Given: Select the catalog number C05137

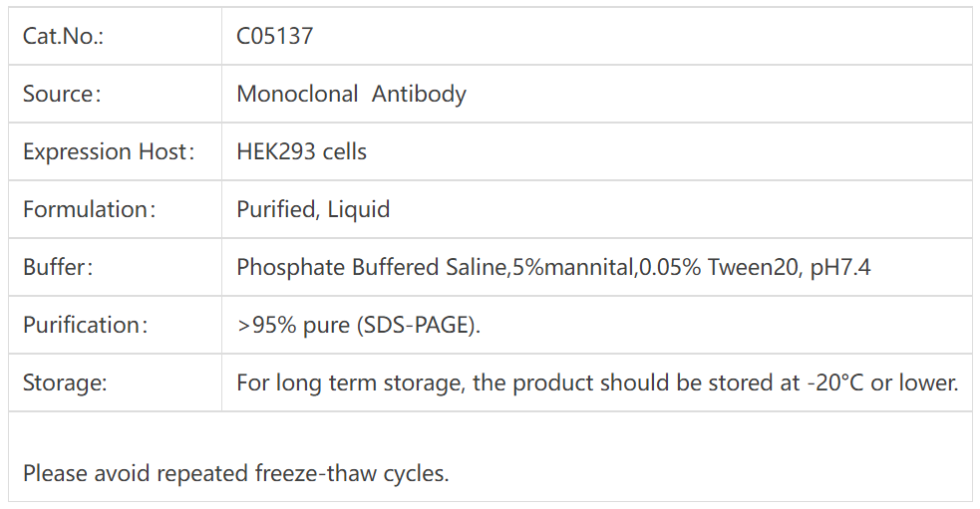Looking at the screenshot, I should tap(274, 37).
